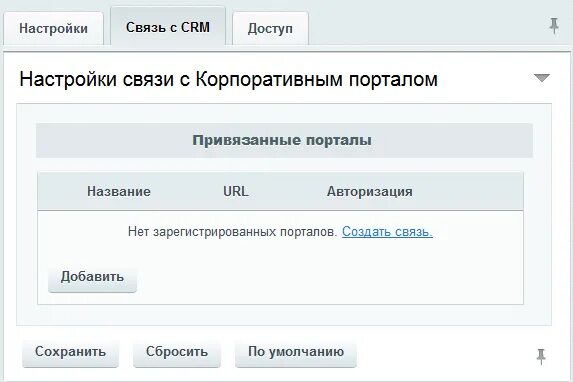
Task: Click the empty header cell left of Название
Action: click(x=60, y=191)
